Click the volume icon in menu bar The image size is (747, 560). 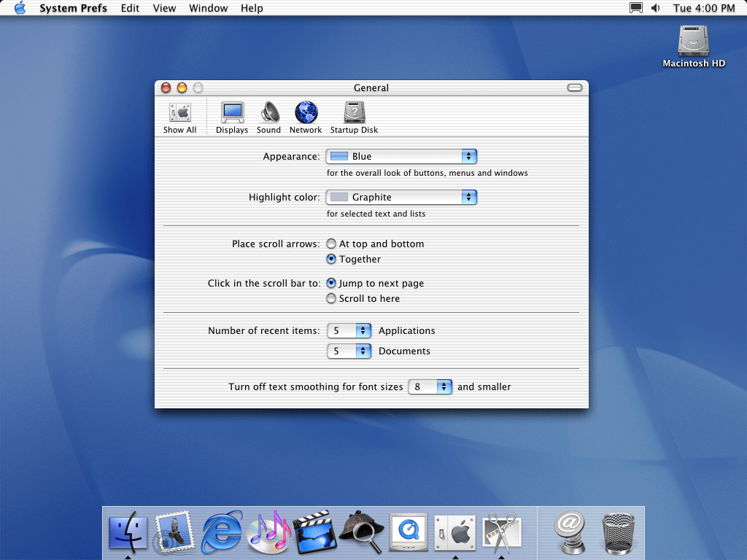coord(655,8)
